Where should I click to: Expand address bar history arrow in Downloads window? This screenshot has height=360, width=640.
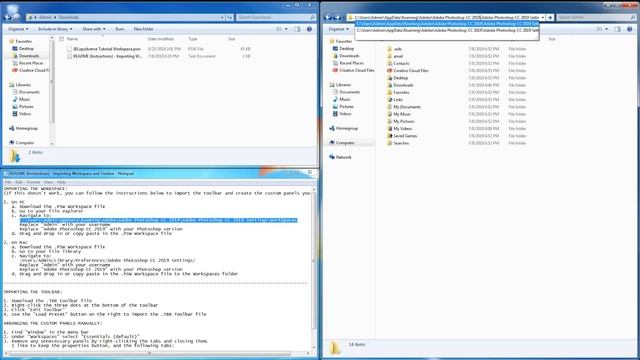(222, 17)
